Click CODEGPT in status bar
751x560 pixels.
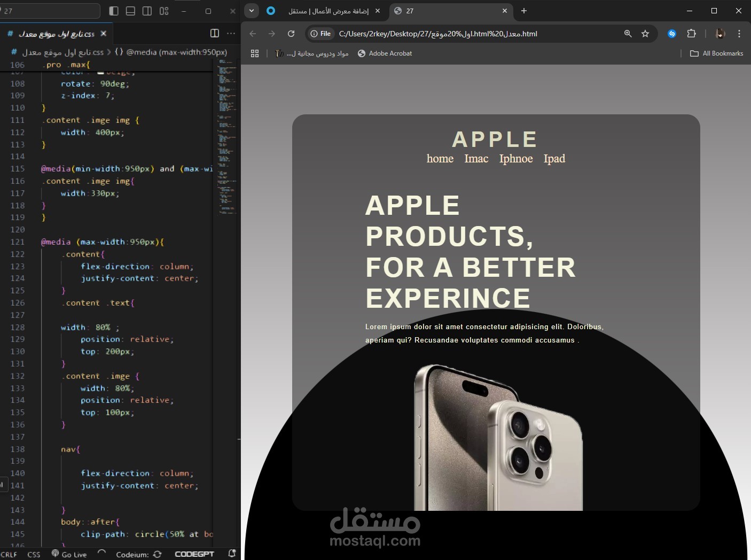coord(194,555)
